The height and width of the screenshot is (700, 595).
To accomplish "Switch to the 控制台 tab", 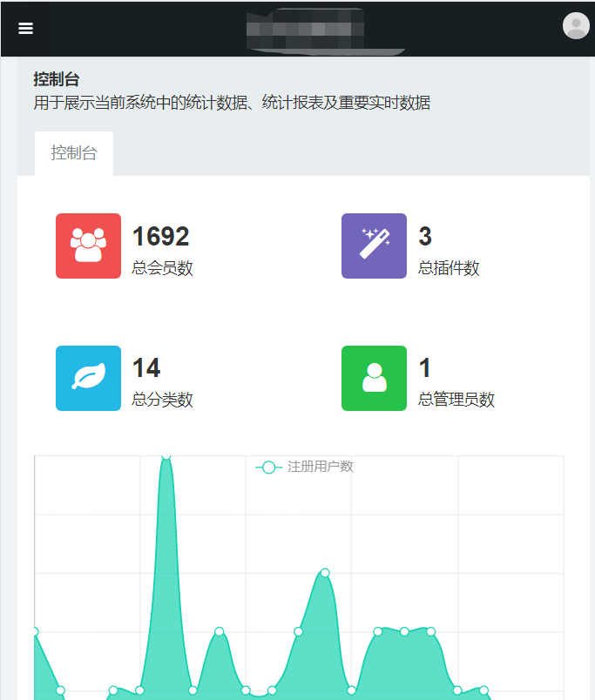I will 74,153.
